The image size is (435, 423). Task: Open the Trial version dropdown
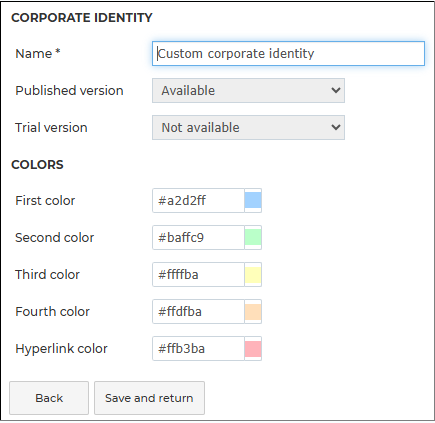point(248,127)
